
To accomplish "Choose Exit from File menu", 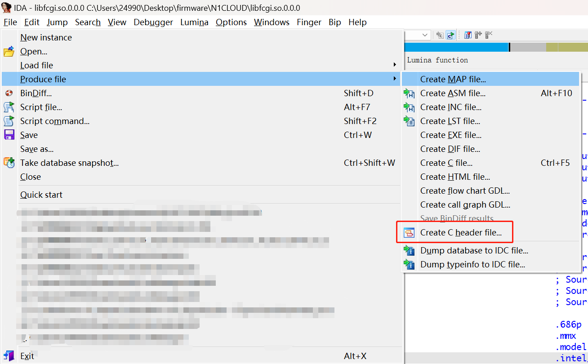I will coord(200,356).
